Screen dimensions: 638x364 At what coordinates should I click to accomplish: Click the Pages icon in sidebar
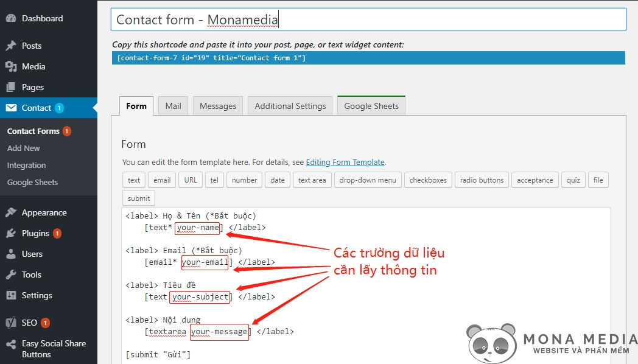tap(11, 87)
